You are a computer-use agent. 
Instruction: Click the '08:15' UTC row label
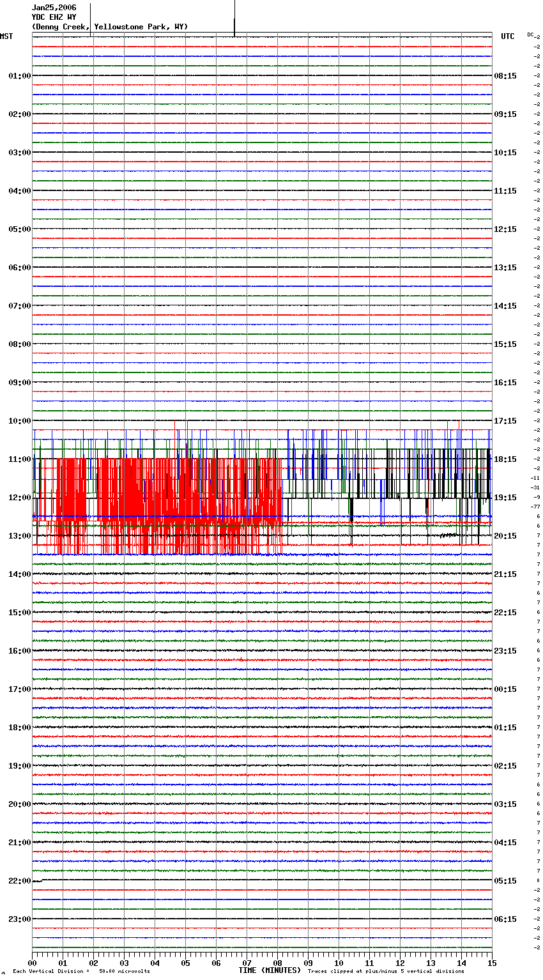pos(505,76)
